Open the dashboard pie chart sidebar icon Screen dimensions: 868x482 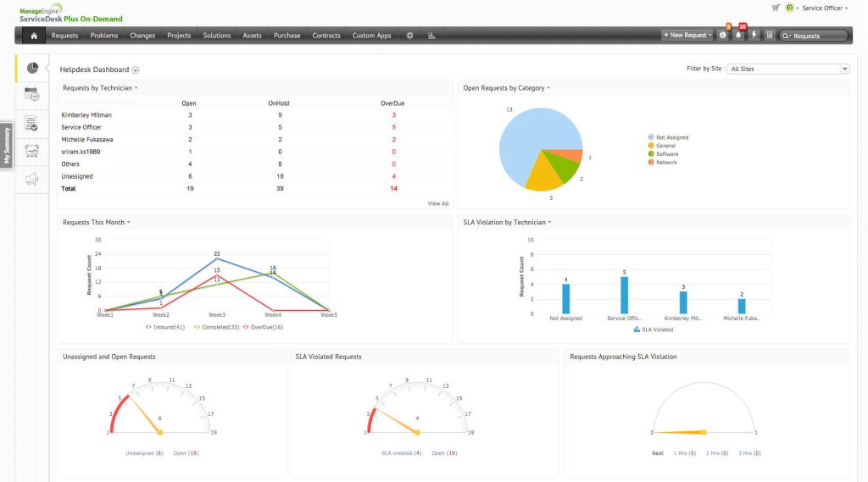pyautogui.click(x=32, y=69)
